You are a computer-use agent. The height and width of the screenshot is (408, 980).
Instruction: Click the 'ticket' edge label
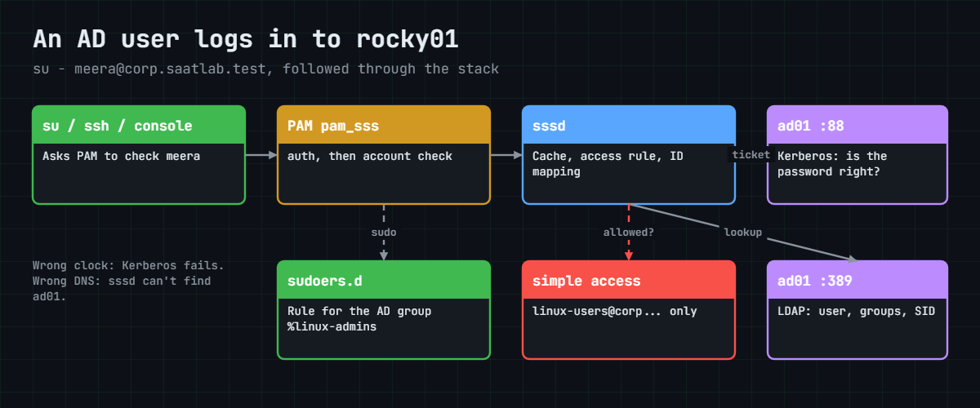click(x=751, y=154)
